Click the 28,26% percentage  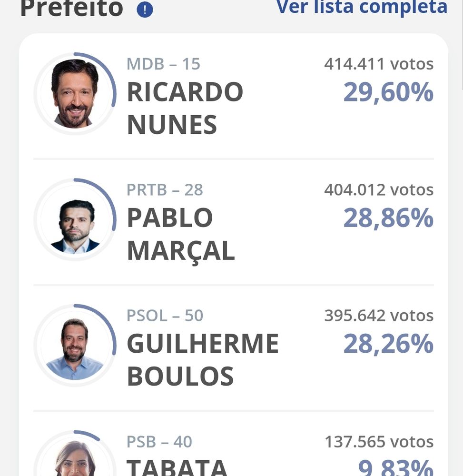[388, 344]
